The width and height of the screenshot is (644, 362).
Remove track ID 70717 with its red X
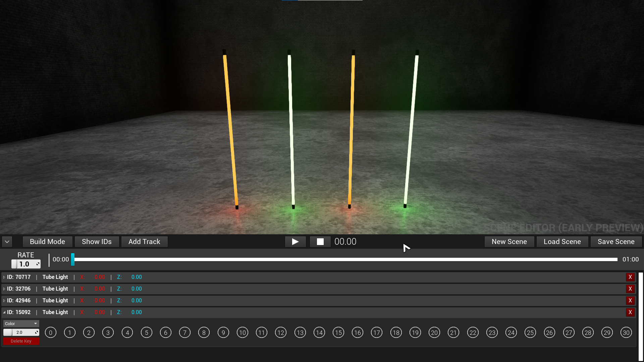point(630,277)
